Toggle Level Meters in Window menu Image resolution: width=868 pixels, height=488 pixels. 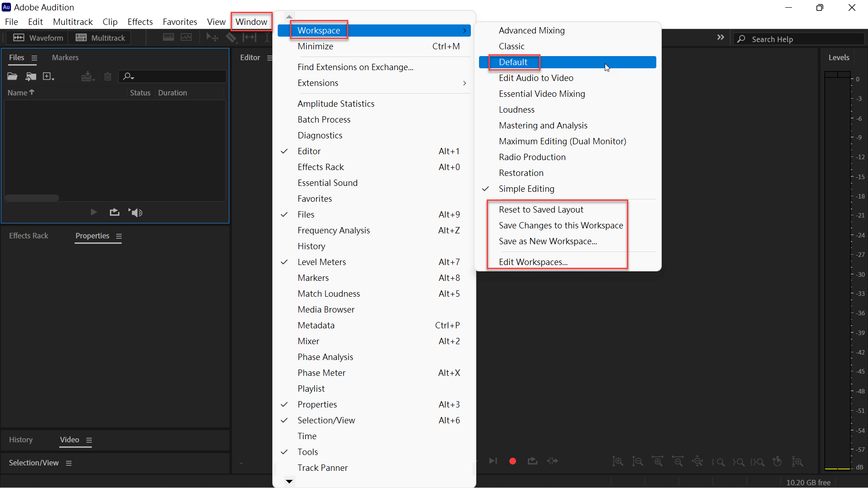[374, 262]
